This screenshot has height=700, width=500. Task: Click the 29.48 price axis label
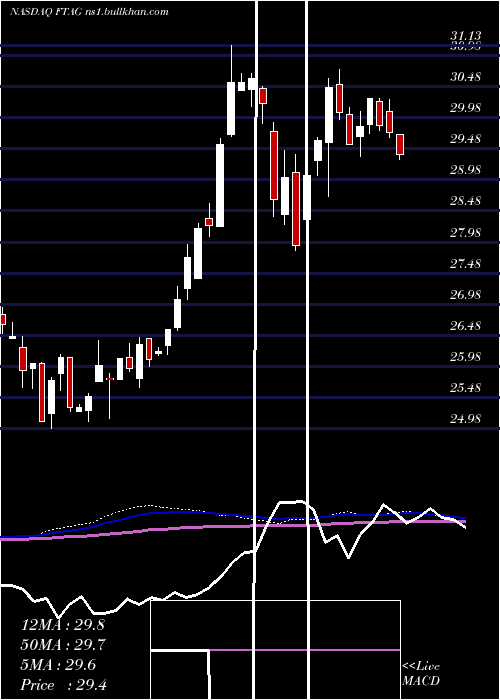[466, 139]
